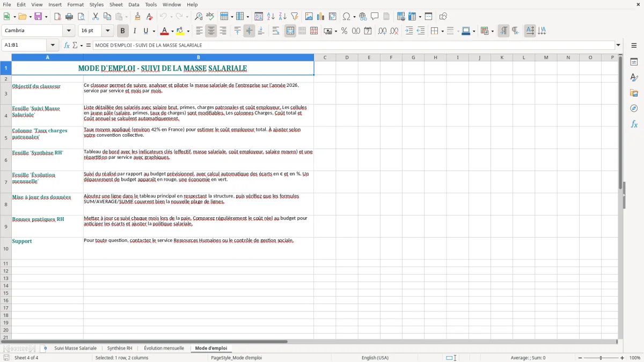Viewport: 644px width, 362px height.
Task: Run the spelling check
Action: (x=210, y=17)
